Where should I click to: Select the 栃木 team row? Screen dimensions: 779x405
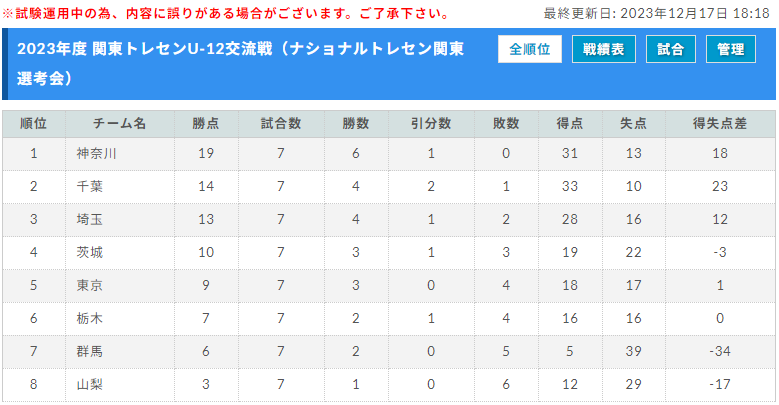point(389,318)
